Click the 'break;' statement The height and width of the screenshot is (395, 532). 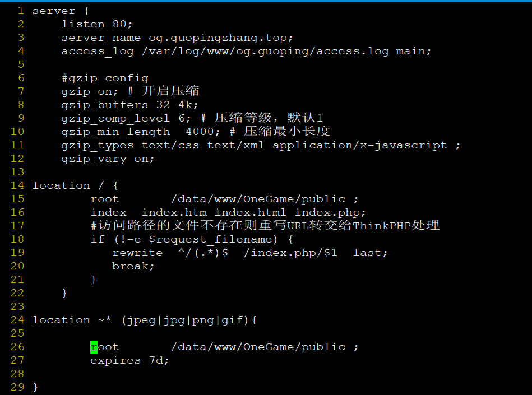(133, 266)
